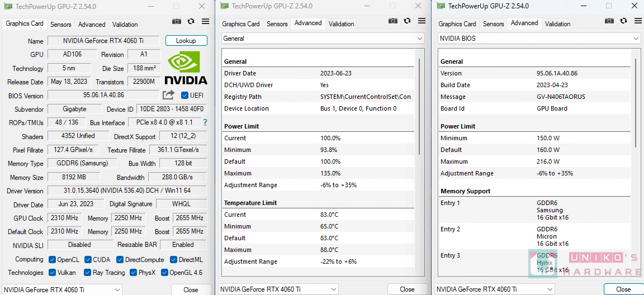Click Memory Support Entry 2 Micron row
Screen dimensions: 644x295
click(534, 236)
